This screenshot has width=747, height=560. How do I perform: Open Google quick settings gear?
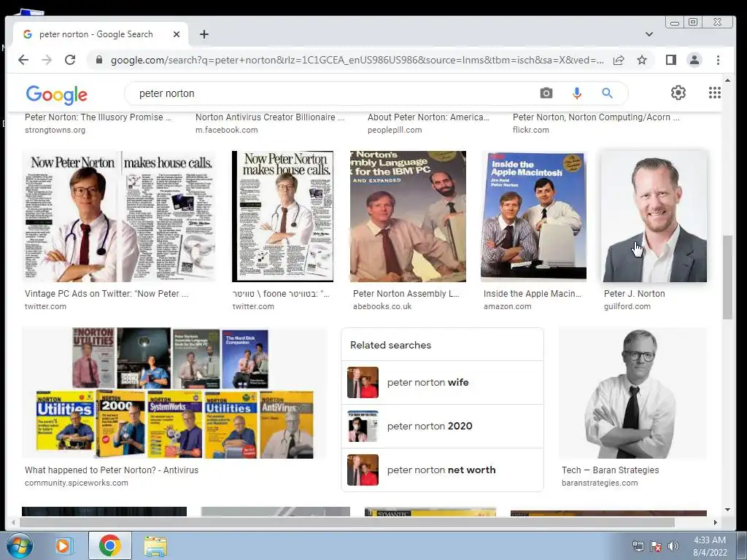[x=678, y=93]
